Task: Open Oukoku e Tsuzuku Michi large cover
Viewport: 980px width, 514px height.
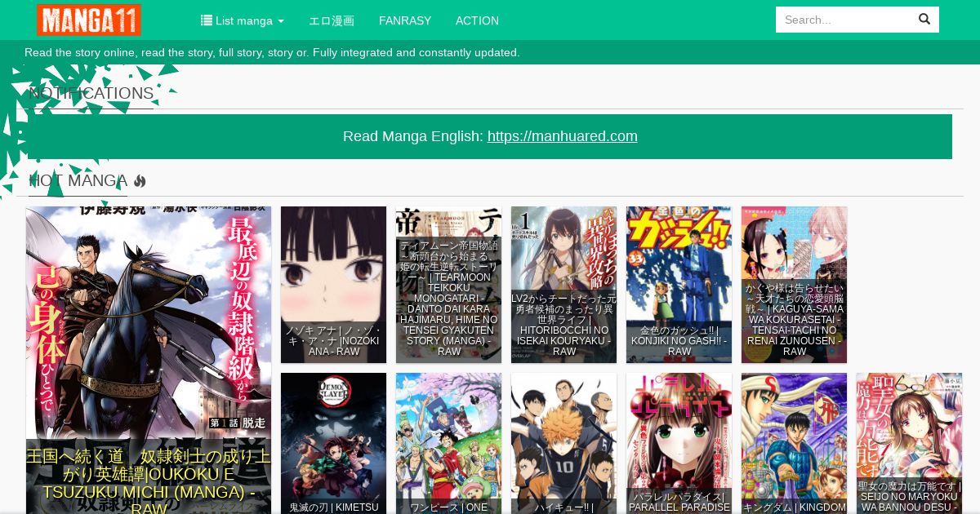Action: tap(149, 360)
